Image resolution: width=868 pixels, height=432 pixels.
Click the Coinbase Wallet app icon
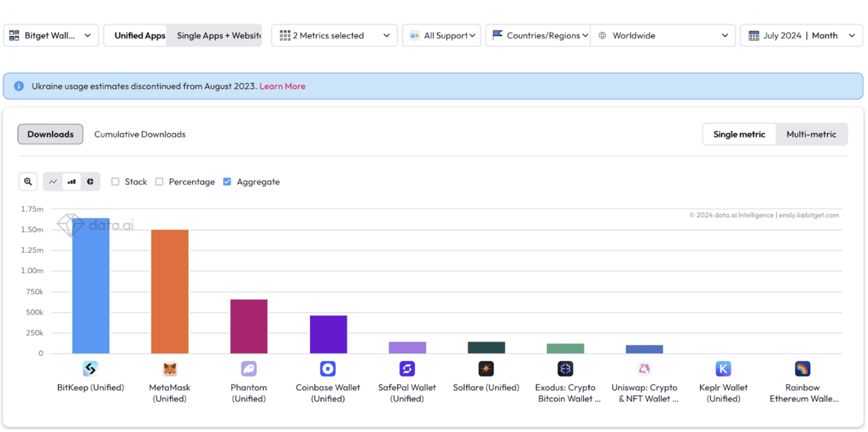click(328, 369)
